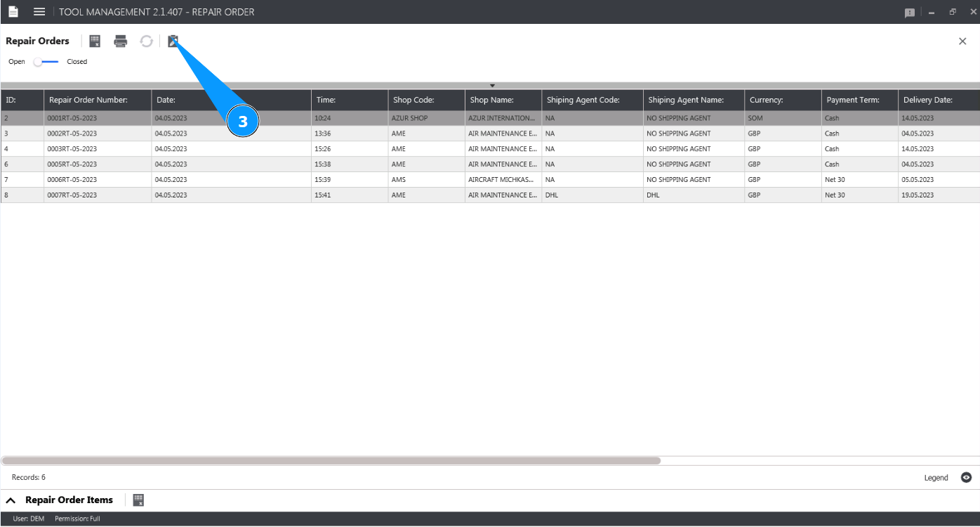Click the AZUR SHOP shop code cell

point(427,118)
